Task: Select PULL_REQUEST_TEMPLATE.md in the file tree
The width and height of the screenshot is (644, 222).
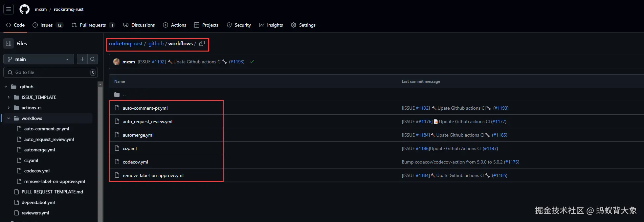Action: [52, 192]
